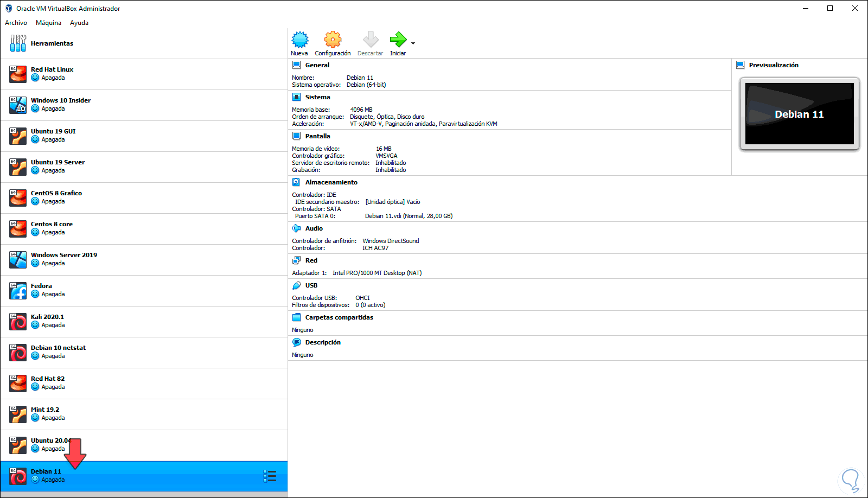Select the Herramientas tools icon
Image resolution: width=868 pixels, height=498 pixels.
click(18, 43)
